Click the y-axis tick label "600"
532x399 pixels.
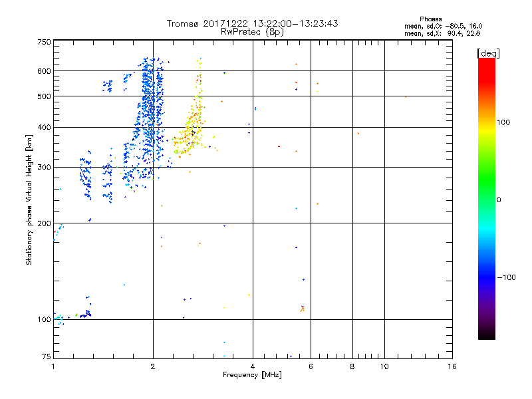tap(44, 71)
